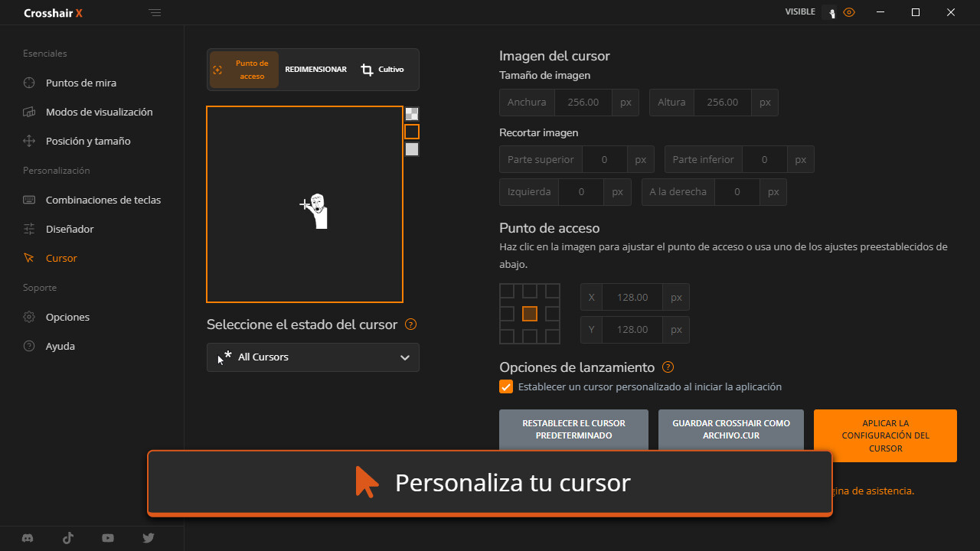The image size is (980, 551).
Task: Select the center hotspot preset square
Action: (530, 314)
